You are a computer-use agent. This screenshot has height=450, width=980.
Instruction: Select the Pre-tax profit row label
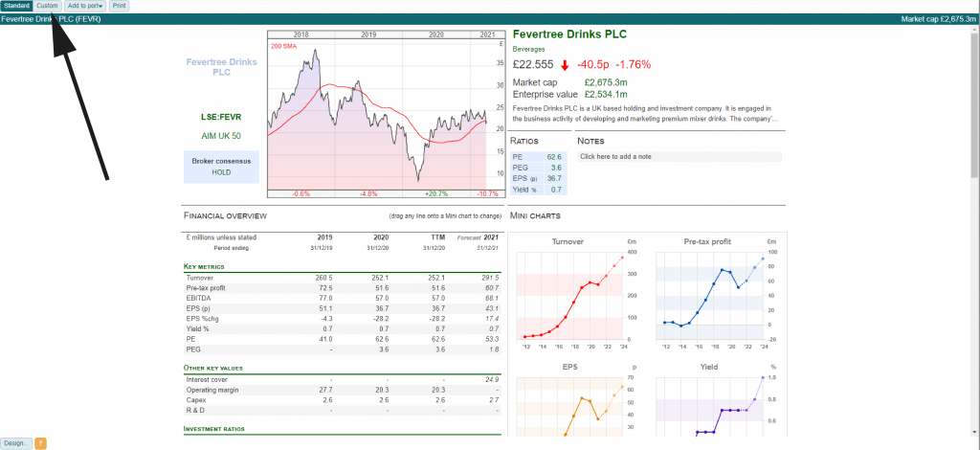(205, 288)
